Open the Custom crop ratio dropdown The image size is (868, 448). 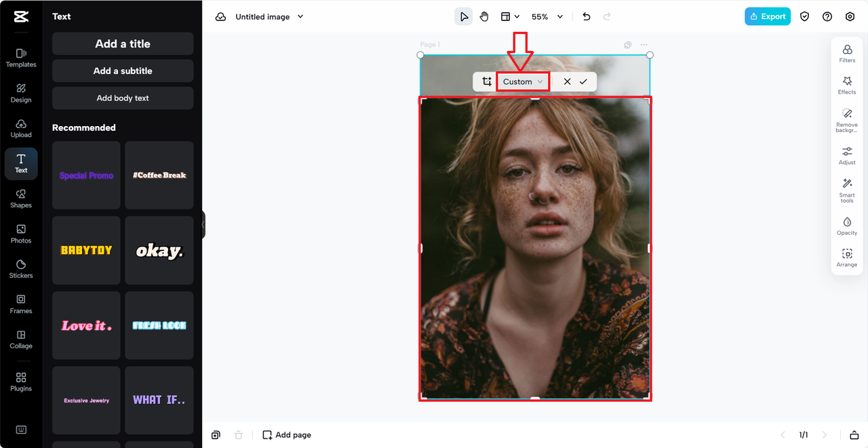tap(523, 81)
